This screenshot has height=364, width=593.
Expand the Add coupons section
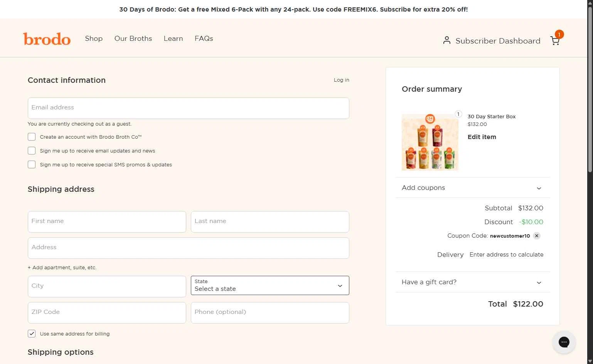coord(473,188)
